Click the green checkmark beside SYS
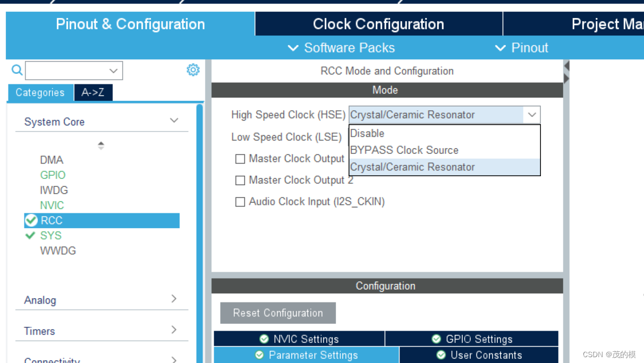 point(30,235)
